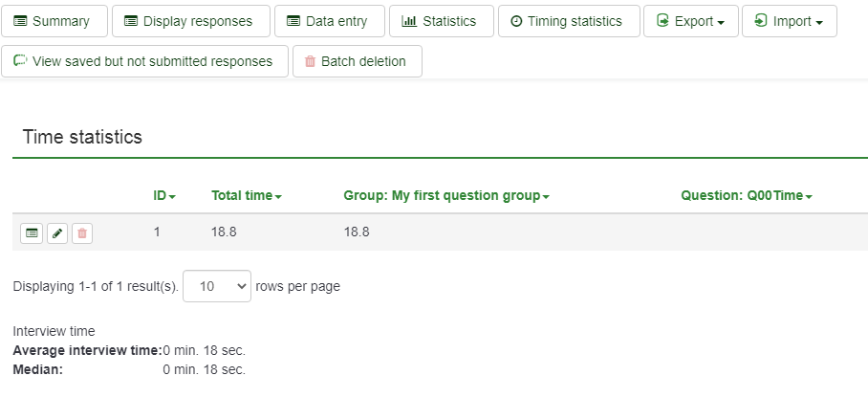Open the rows per page dropdown
Screen dimensions: 868x398
coord(217,286)
